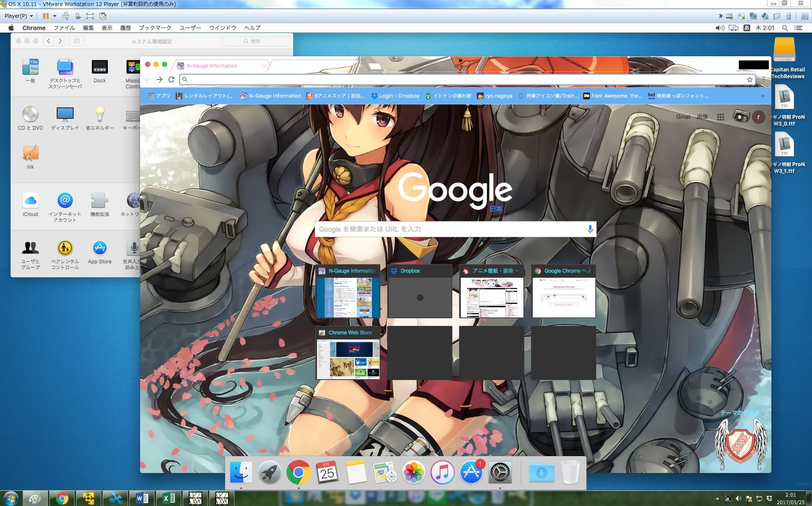Screen dimensions: 812x506
Task: Open iTunes from the Dock
Action: pos(442,472)
